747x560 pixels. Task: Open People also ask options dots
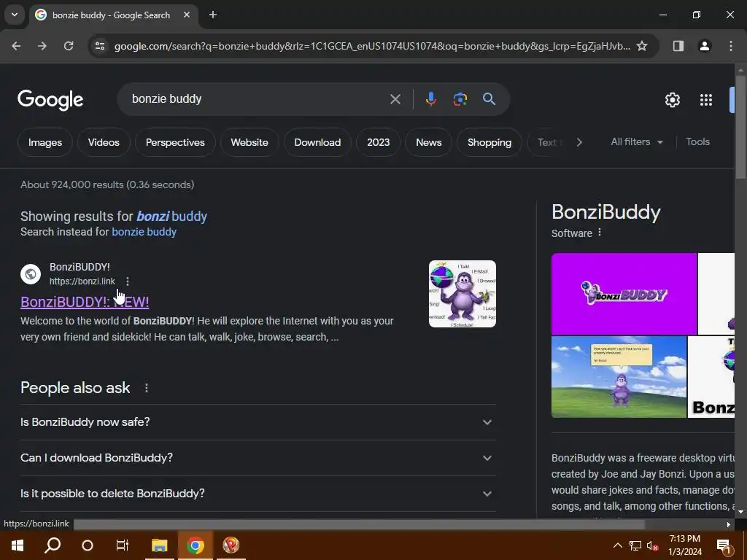(x=146, y=388)
